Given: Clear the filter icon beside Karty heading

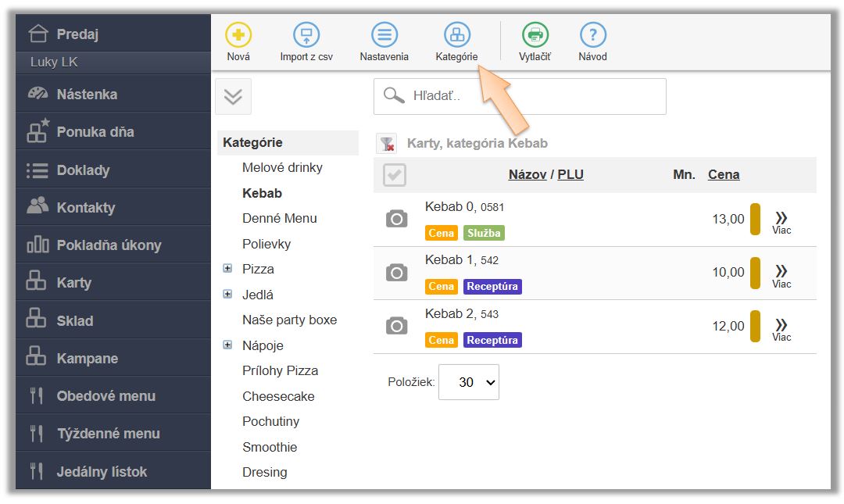Looking at the screenshot, I should [x=387, y=144].
